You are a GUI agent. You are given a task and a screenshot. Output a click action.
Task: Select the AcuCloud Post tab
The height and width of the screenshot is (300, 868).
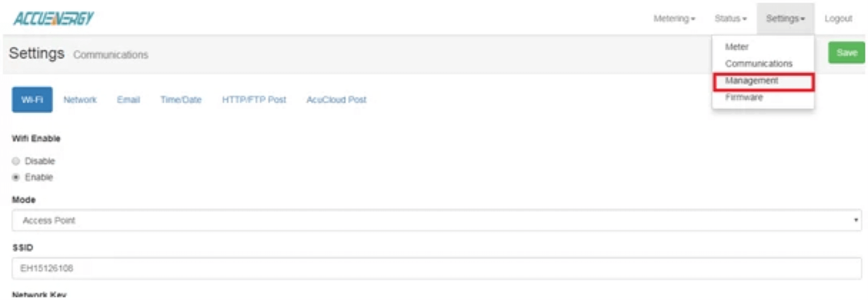(x=336, y=100)
